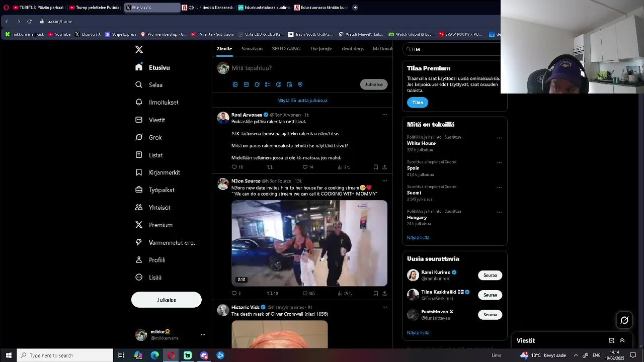The image size is (644, 362).
Task: Click Näytä 35 uutta julkaisua link
Action: (302, 101)
